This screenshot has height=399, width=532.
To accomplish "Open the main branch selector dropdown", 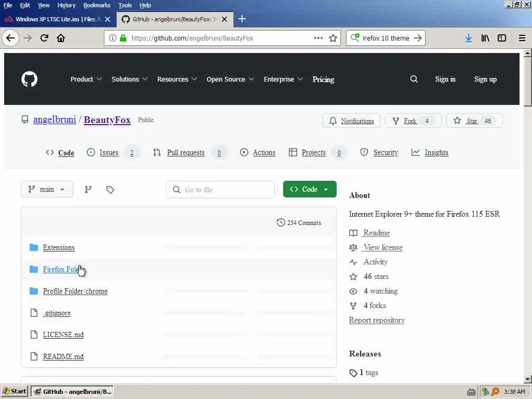I will tap(47, 189).
